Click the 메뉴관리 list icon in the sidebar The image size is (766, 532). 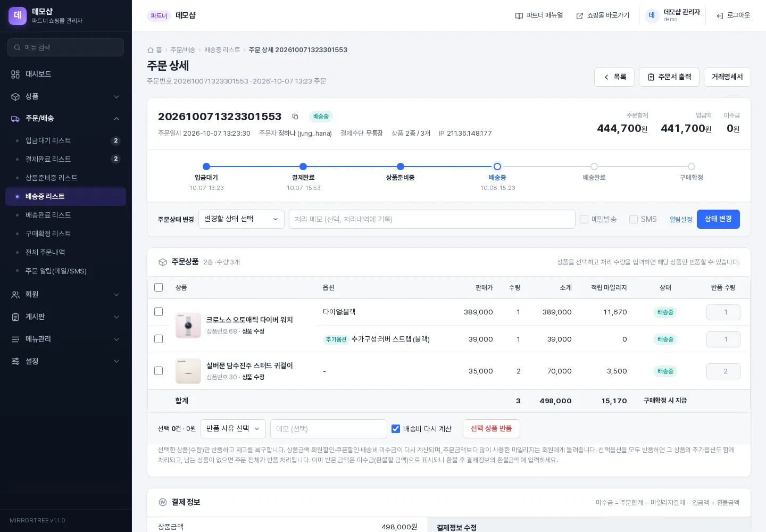click(15, 339)
